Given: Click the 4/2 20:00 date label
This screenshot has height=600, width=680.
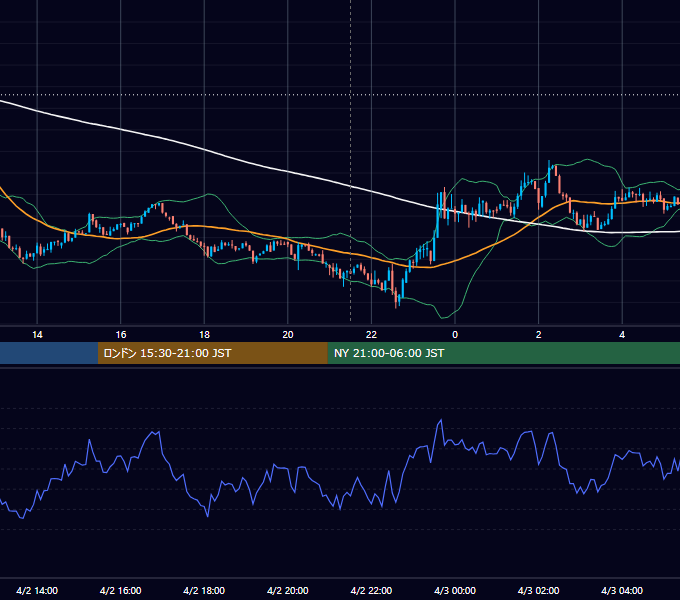Looking at the screenshot, I should [x=288, y=590].
